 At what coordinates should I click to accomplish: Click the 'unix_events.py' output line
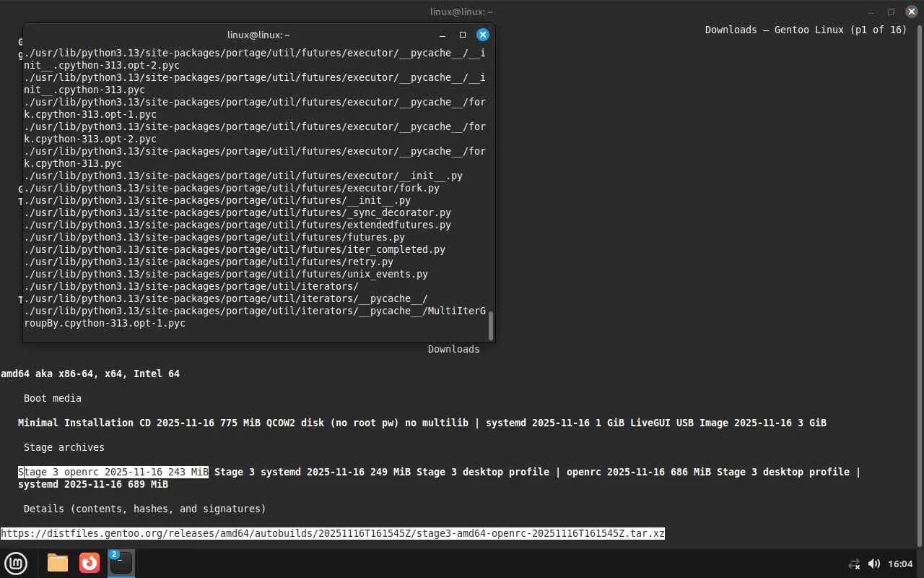click(x=226, y=274)
